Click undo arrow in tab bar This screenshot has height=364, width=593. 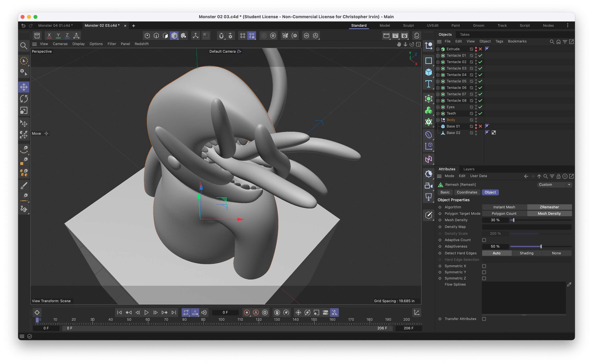pos(23,26)
